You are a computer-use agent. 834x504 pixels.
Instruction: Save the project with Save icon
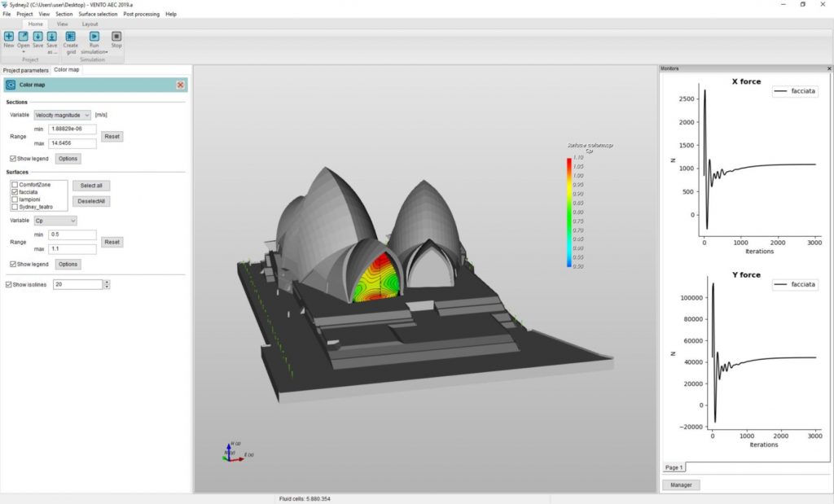click(x=37, y=36)
